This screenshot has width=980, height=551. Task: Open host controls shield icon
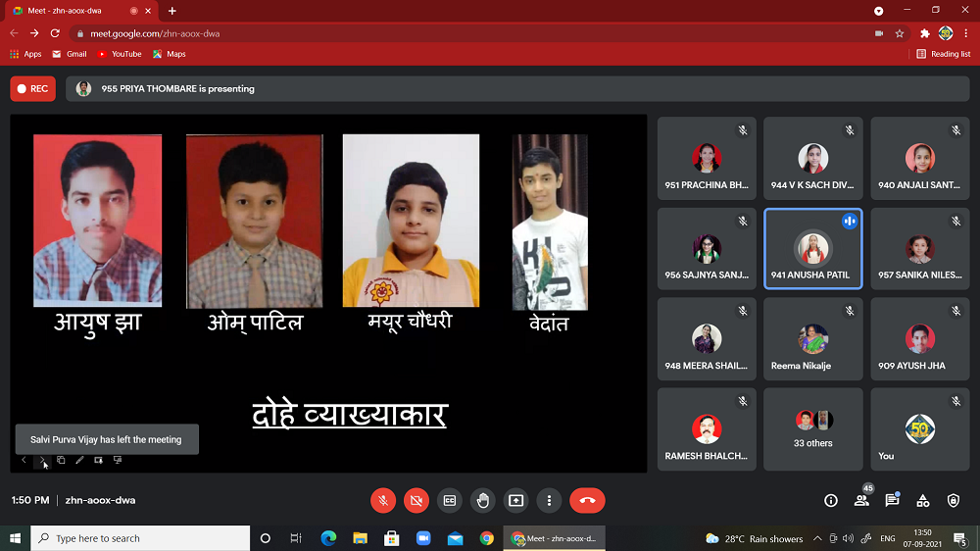(x=954, y=500)
